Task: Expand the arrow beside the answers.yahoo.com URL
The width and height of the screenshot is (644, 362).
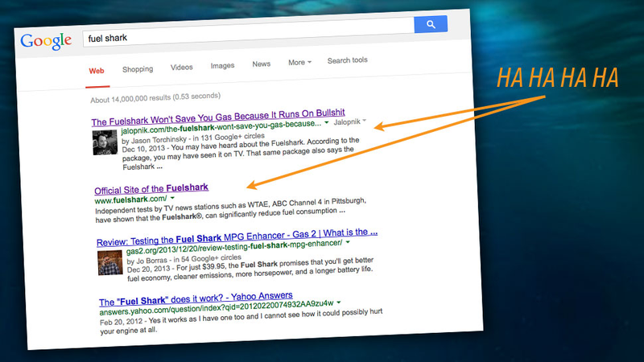Action: pyautogui.click(x=339, y=302)
